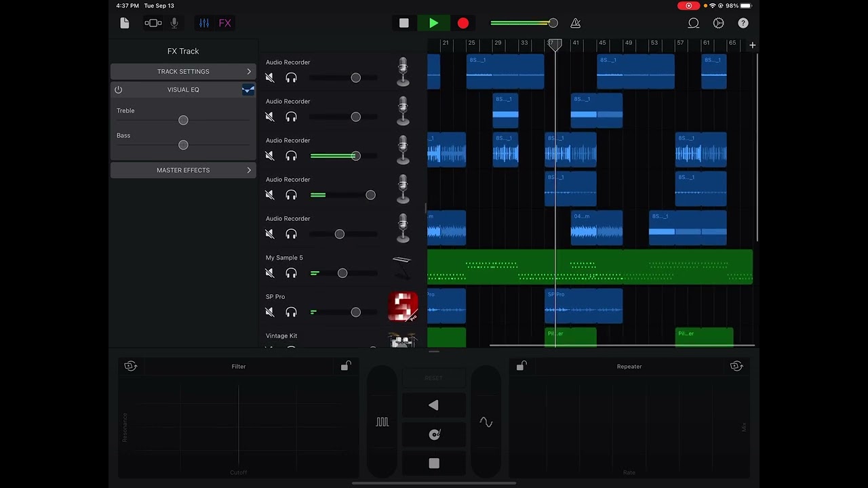Screen dimensions: 868x488
Task: Expand TRACK SETTINGS
Action: pyautogui.click(x=183, y=71)
